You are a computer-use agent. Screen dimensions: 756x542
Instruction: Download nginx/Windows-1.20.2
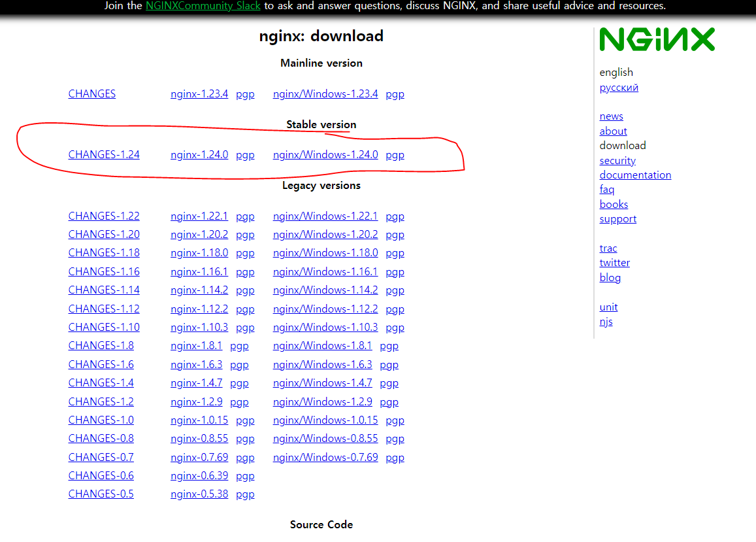click(x=325, y=234)
